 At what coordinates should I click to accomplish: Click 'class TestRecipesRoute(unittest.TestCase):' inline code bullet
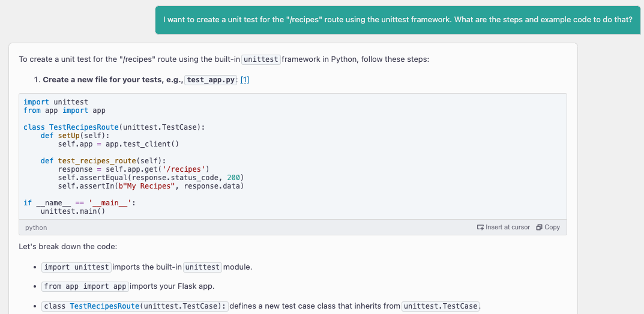(134, 306)
